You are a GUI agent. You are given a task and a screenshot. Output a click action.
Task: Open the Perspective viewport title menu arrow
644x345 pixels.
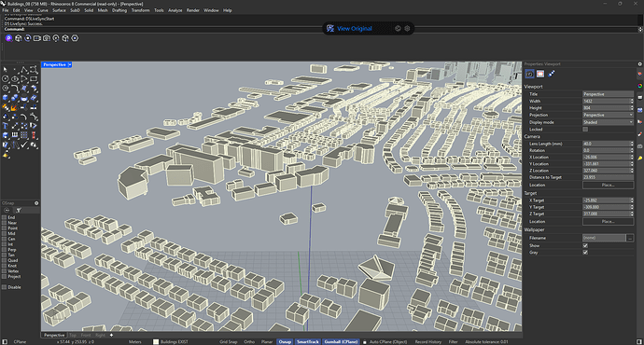tap(70, 65)
